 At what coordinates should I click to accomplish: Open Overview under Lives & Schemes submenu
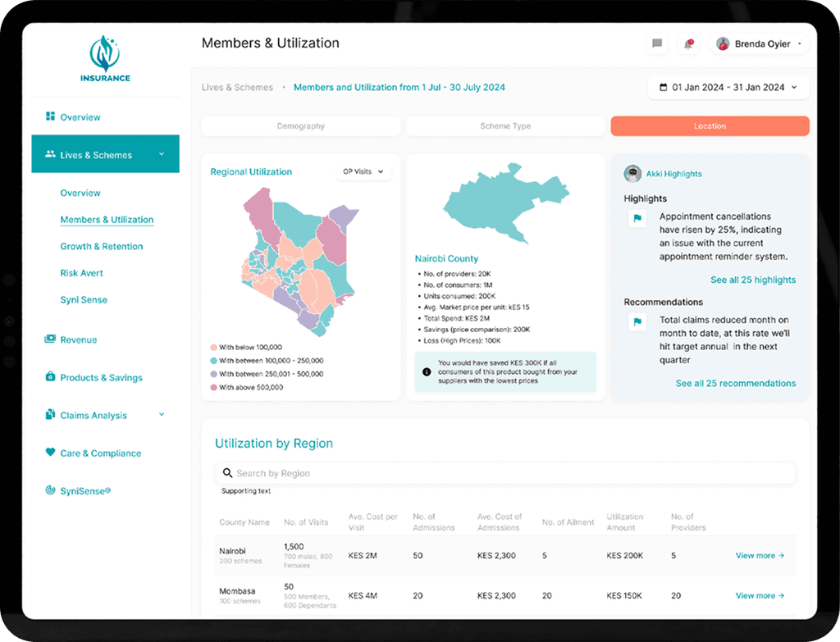point(80,193)
